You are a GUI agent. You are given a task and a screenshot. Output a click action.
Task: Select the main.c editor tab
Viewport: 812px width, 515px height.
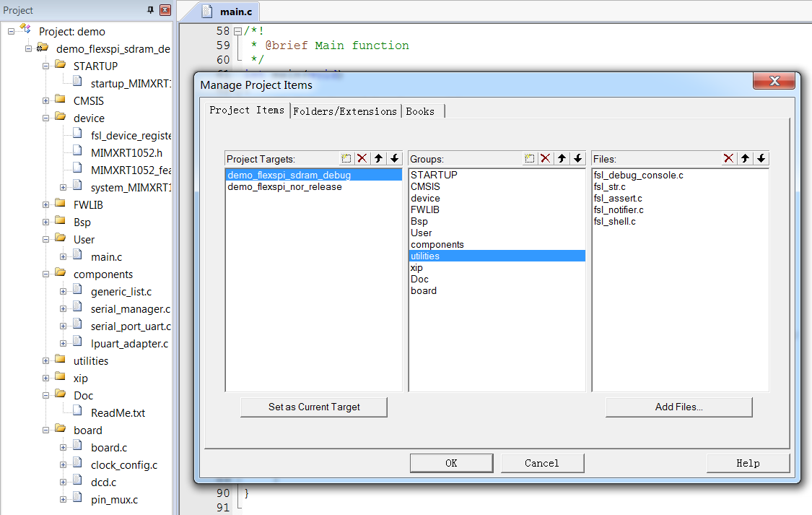pos(228,12)
